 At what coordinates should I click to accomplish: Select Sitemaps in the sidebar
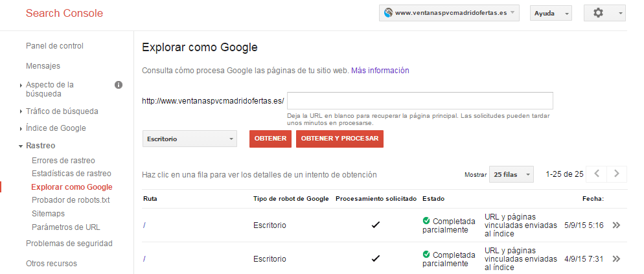48,214
